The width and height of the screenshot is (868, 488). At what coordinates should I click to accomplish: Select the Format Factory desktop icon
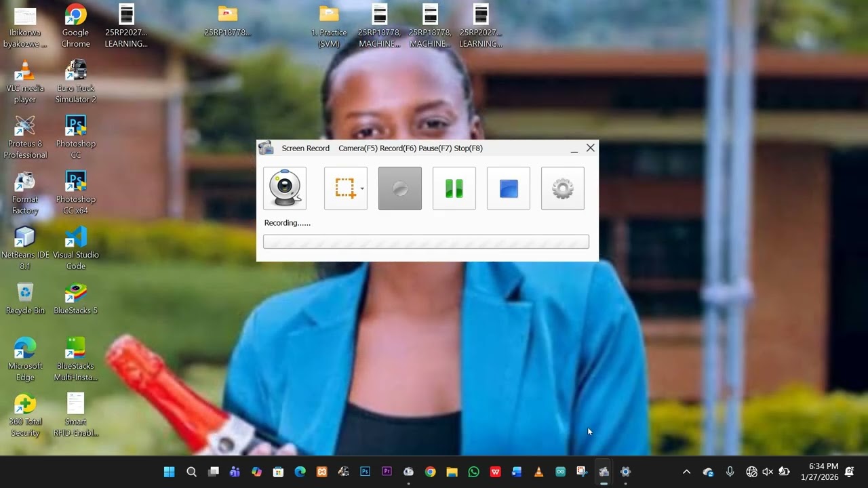[x=25, y=193]
